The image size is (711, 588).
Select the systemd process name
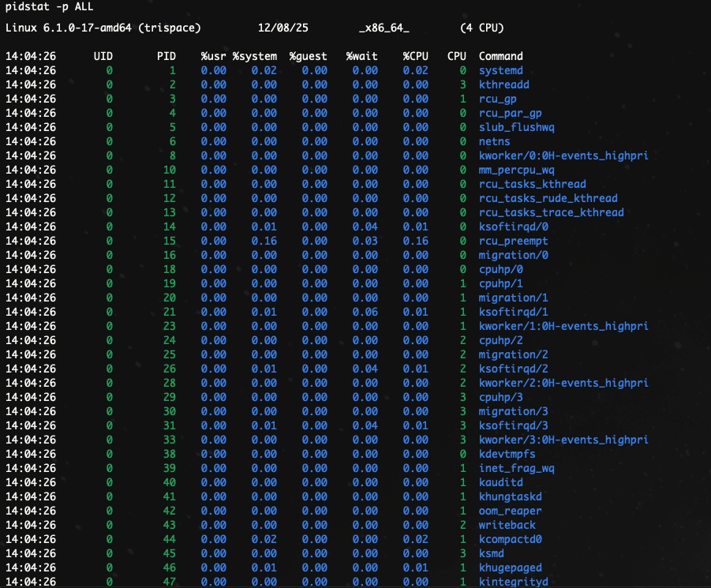[x=500, y=70]
